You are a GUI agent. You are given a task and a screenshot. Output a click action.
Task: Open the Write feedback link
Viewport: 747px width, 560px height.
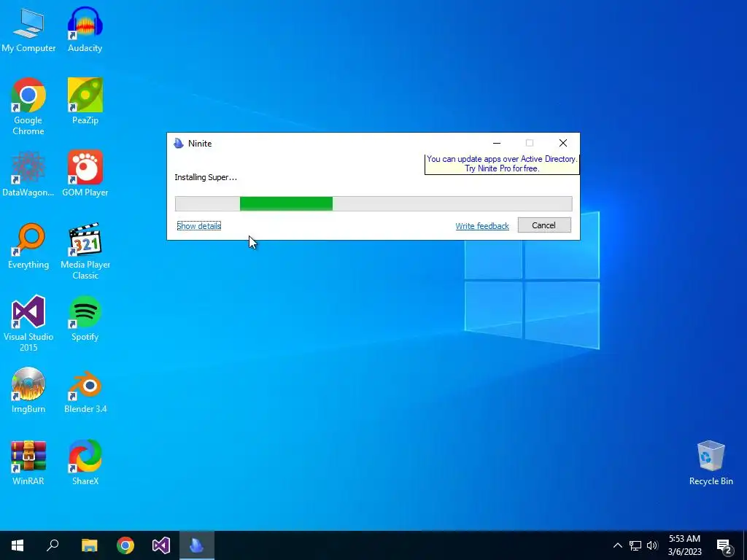point(482,226)
